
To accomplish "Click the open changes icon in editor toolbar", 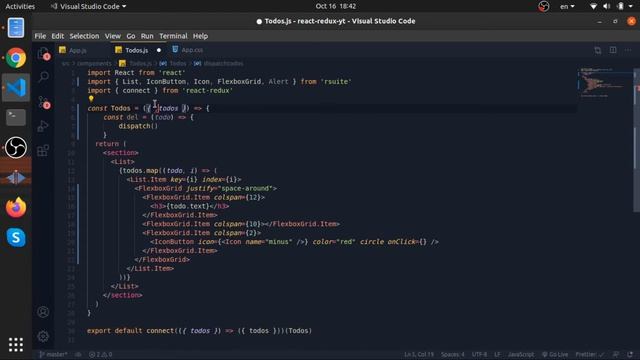I will 598,50.
